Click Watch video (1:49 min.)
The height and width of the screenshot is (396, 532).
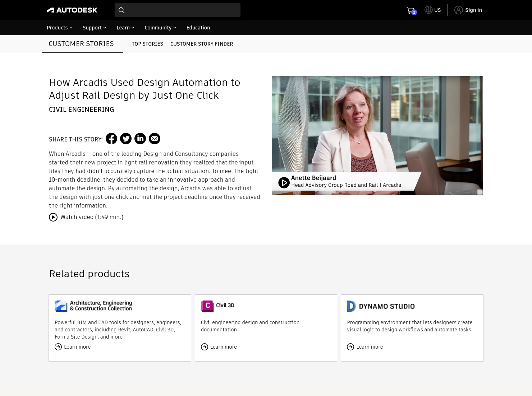[86, 217]
